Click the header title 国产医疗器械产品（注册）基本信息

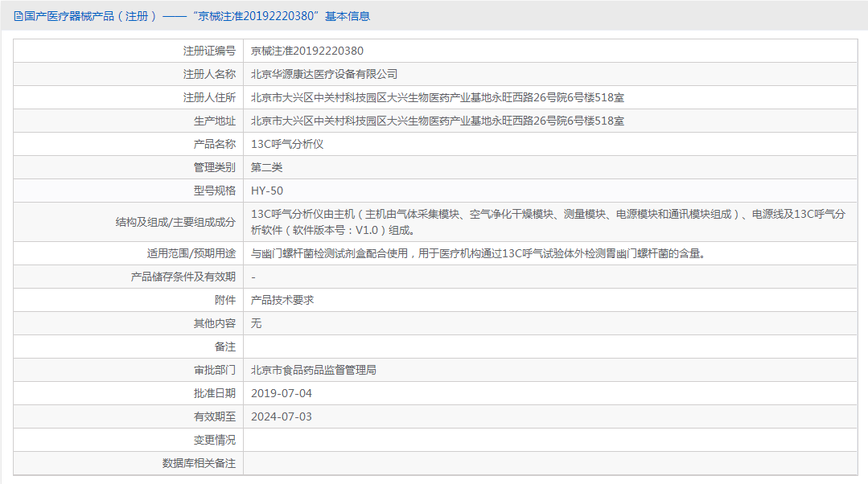(196, 16)
